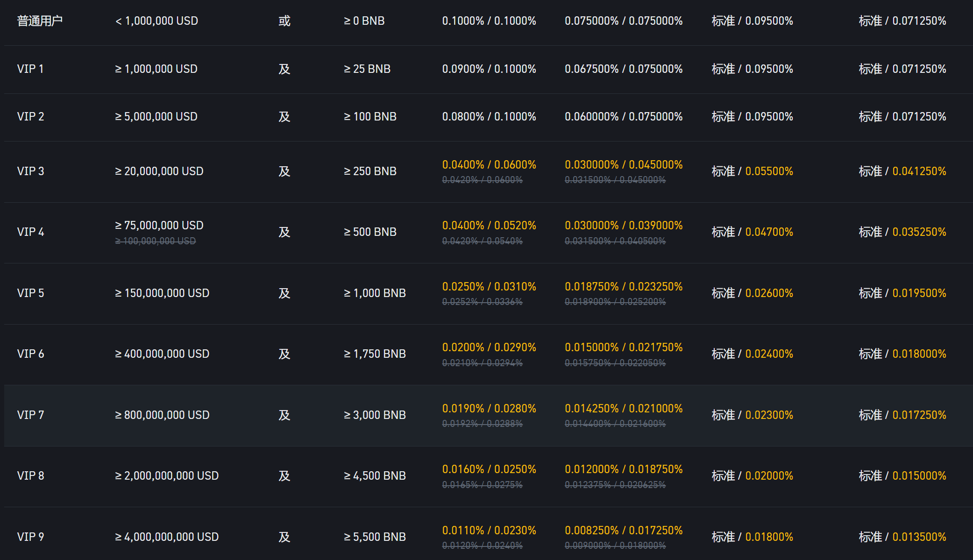973x560 pixels.
Task: Select ≥ 75,000,000 USD volume for VIP 4
Action: 159,225
